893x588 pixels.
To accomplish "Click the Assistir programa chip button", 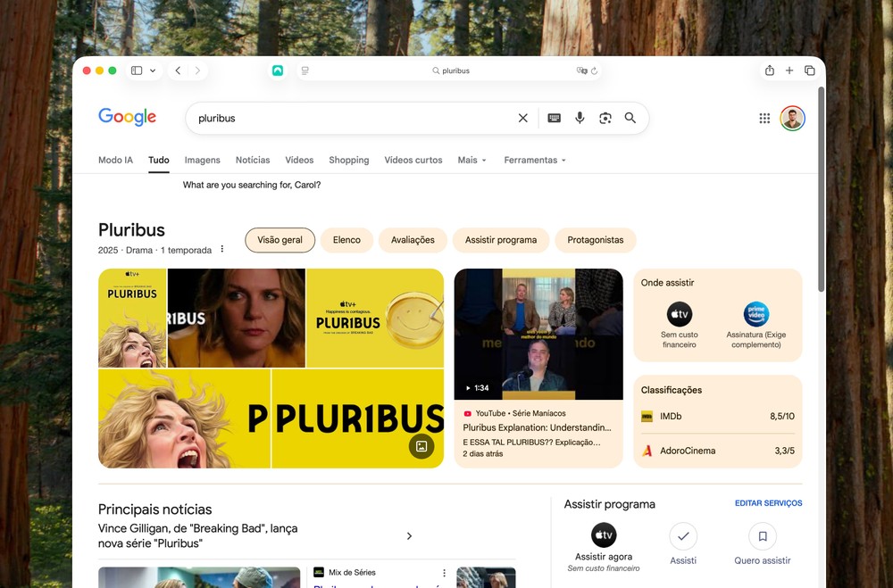I will coord(500,240).
